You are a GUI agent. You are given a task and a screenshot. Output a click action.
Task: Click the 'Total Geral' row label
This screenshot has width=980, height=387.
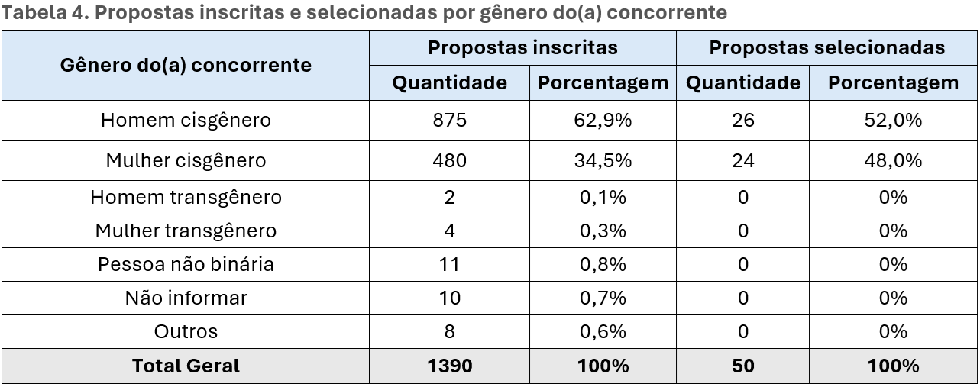[186, 366]
